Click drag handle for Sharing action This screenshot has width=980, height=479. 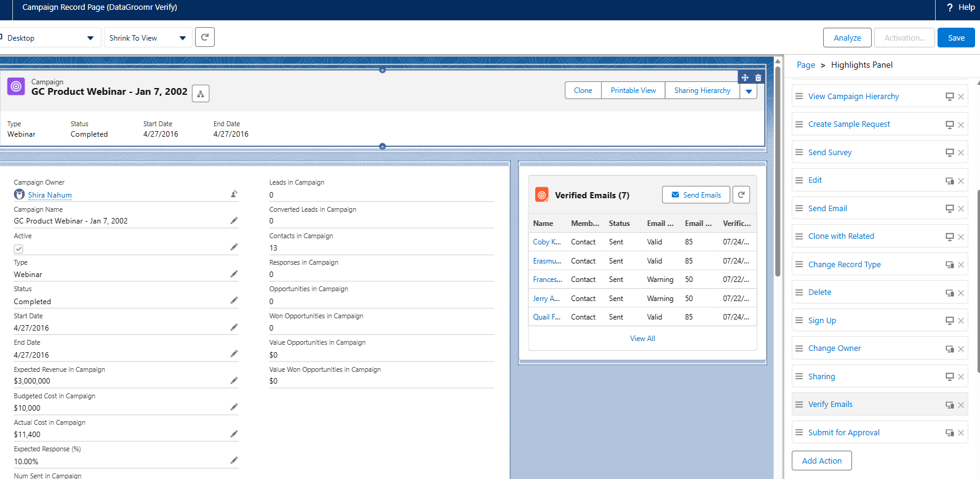[x=799, y=376]
